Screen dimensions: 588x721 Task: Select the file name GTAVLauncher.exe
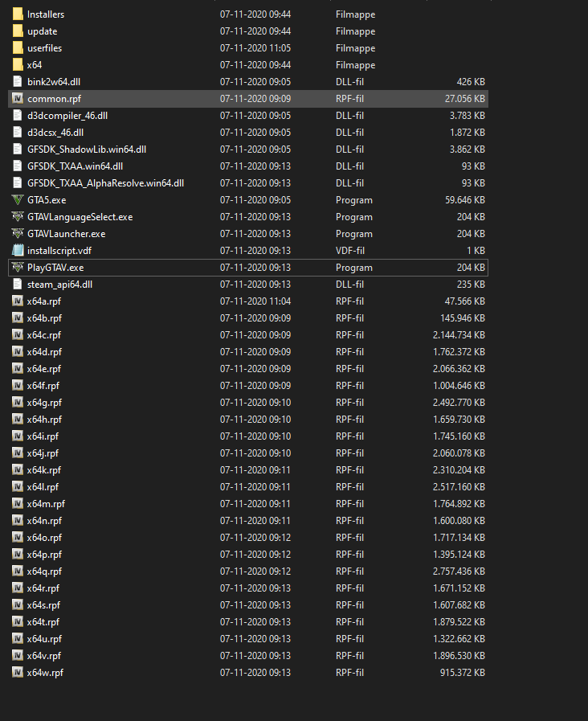click(66, 234)
